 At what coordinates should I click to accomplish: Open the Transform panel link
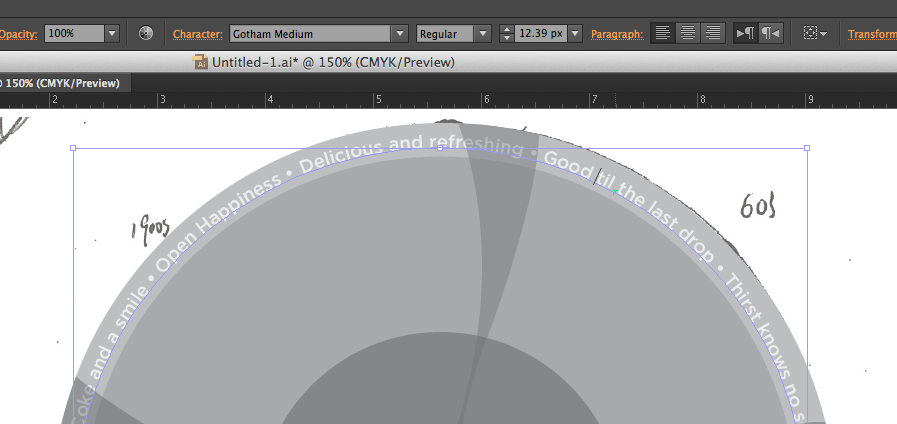coord(872,34)
